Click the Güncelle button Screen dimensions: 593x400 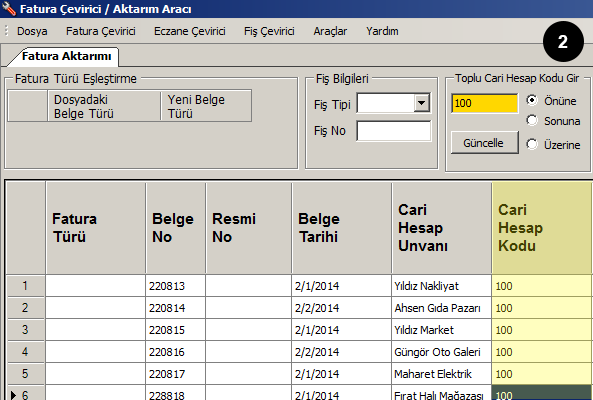484,143
